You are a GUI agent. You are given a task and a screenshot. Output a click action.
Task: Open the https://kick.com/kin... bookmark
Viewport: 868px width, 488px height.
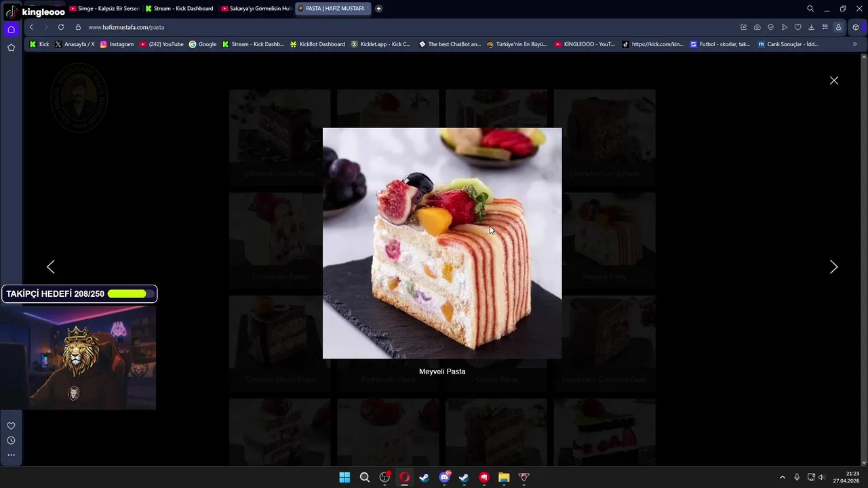pos(653,44)
